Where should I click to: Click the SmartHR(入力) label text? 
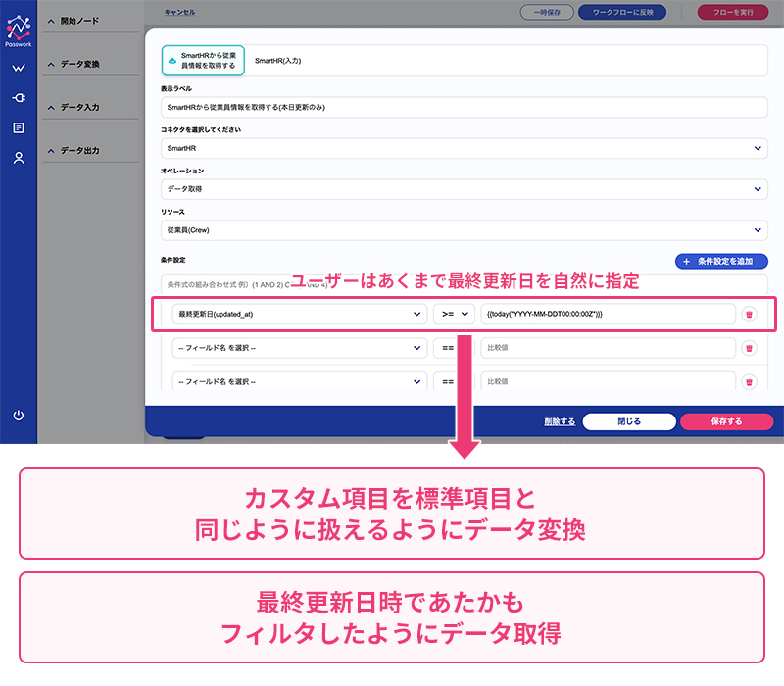click(278, 61)
